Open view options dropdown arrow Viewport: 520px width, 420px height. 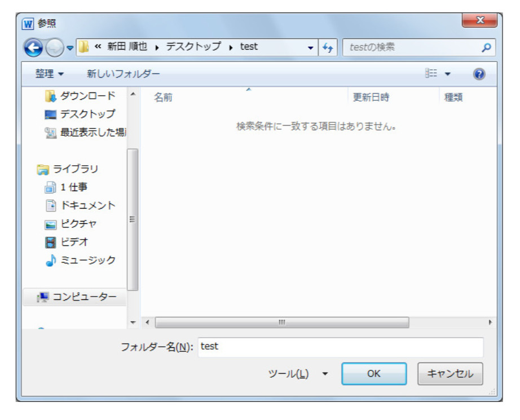(x=448, y=74)
